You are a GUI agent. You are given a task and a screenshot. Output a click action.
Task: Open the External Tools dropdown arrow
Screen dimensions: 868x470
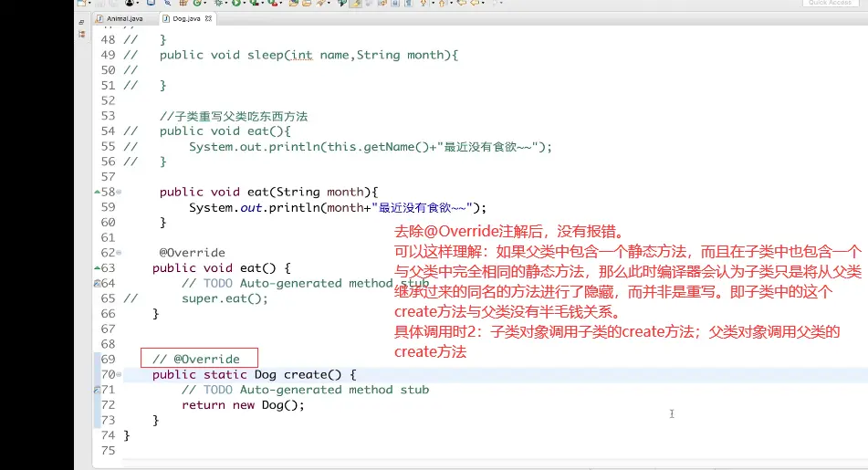click(280, 4)
